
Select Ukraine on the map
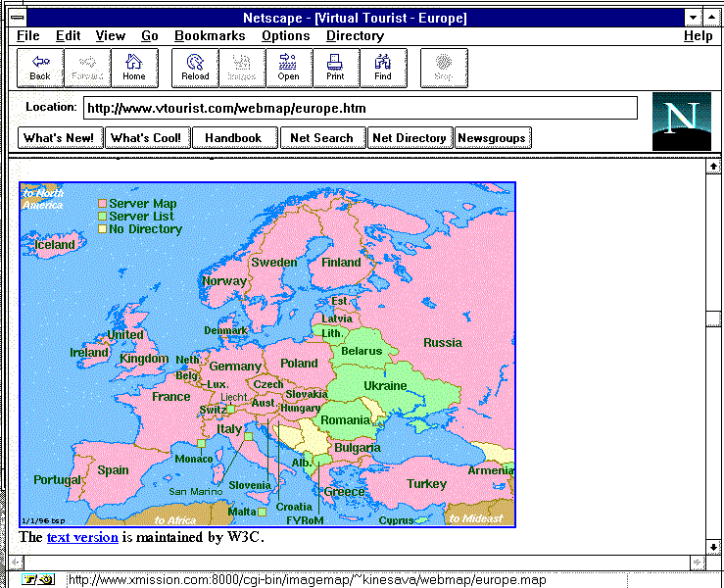click(385, 385)
